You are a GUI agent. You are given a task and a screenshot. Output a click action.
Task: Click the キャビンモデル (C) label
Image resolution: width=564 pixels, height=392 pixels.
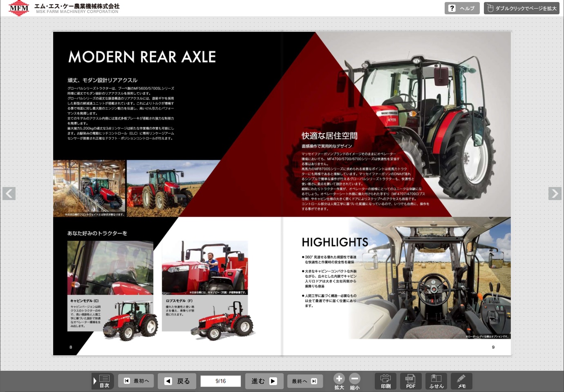tap(84, 301)
